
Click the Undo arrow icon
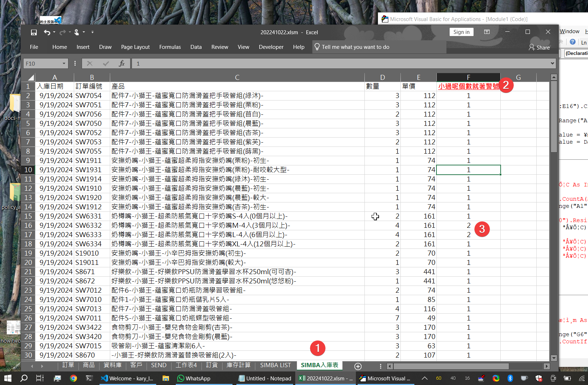[47, 32]
